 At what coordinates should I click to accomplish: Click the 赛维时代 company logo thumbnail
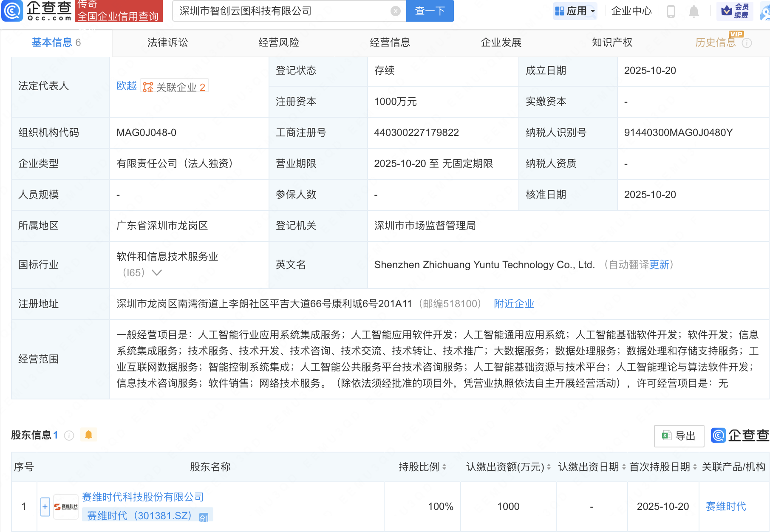pyautogui.click(x=66, y=507)
